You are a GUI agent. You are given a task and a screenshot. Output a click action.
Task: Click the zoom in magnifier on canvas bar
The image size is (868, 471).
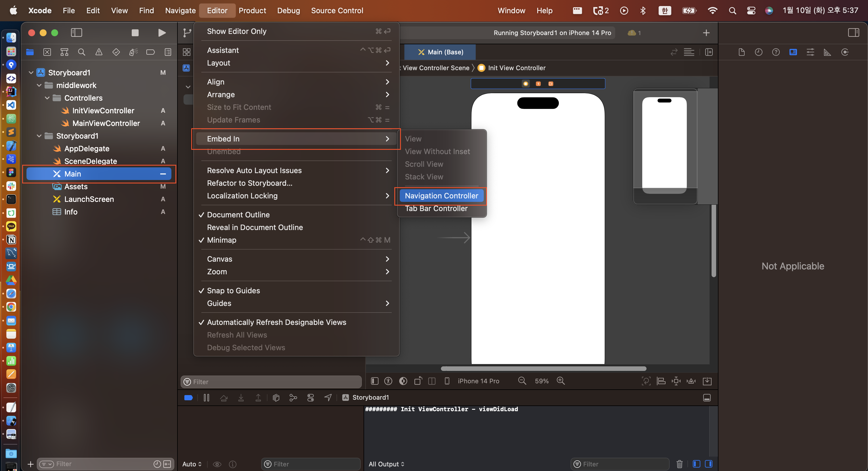coord(561,381)
